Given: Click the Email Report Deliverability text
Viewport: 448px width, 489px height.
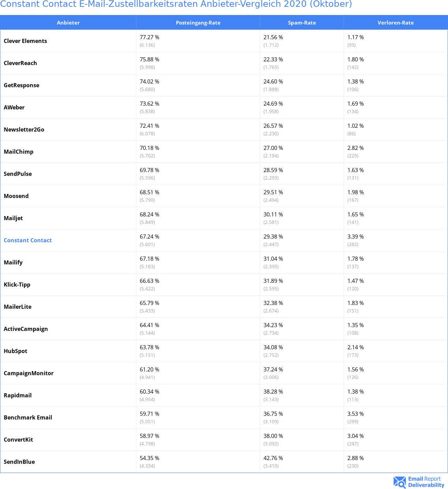Looking at the screenshot, I should [426, 482].
